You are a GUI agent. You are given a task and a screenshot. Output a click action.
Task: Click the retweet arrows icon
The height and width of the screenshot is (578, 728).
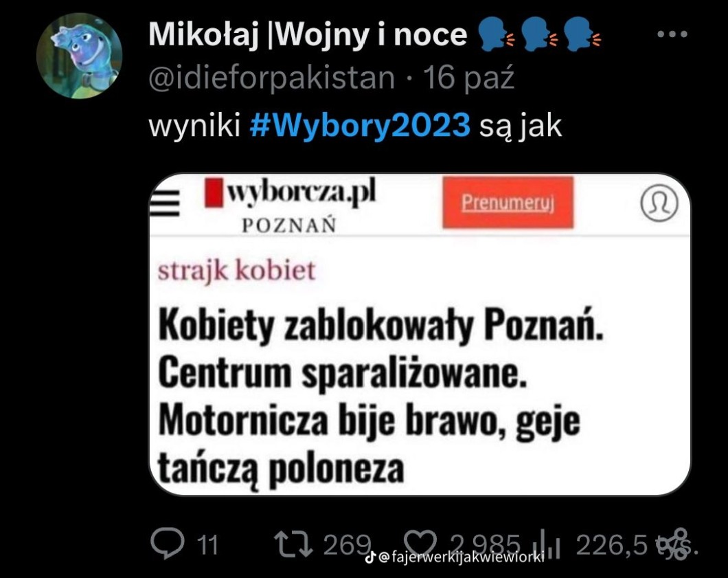tap(293, 544)
